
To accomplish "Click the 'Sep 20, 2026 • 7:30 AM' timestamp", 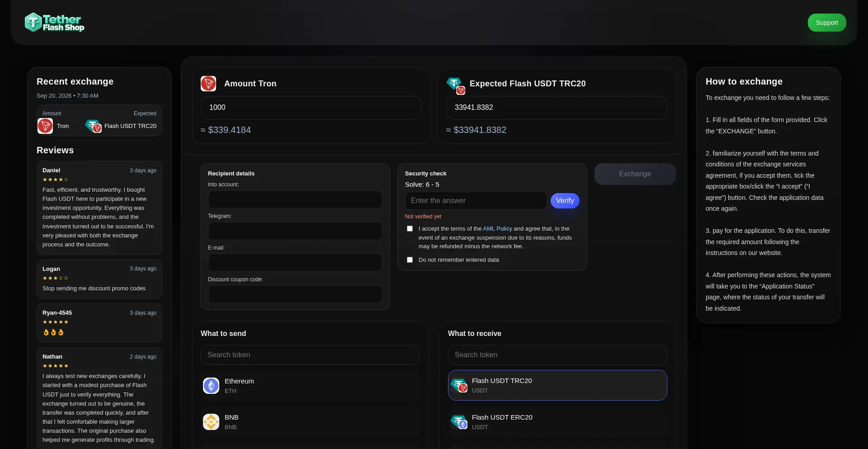I will (67, 96).
